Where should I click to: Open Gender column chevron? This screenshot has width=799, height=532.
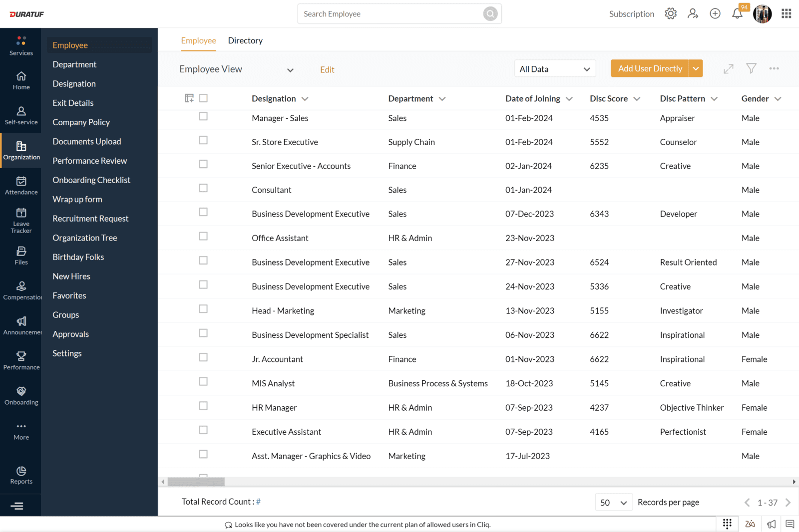click(x=778, y=99)
